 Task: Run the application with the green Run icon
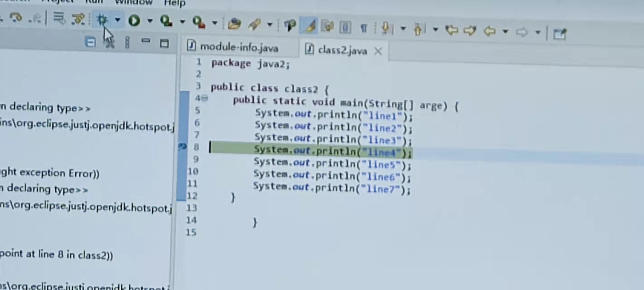134,21
